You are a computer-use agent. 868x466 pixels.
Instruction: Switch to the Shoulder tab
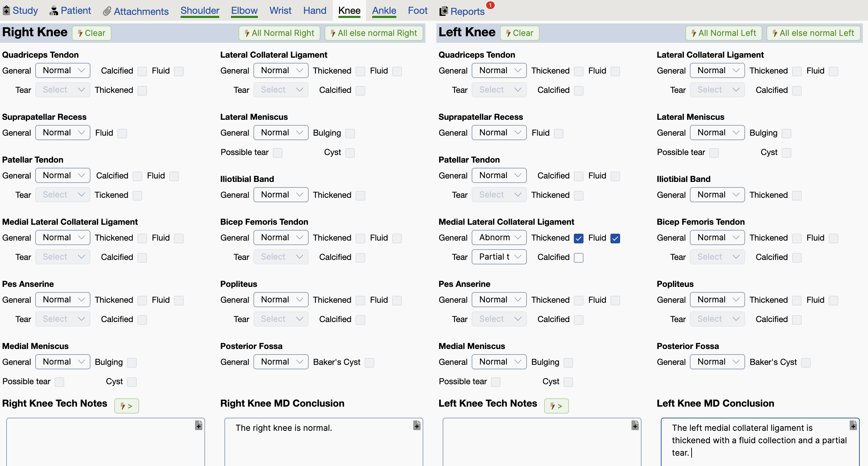pyautogui.click(x=200, y=11)
